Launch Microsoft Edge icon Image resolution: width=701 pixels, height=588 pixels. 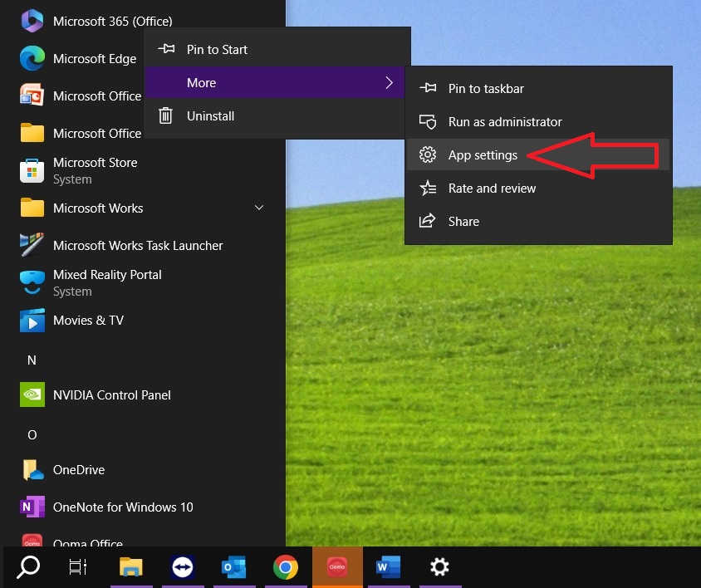coord(32,58)
